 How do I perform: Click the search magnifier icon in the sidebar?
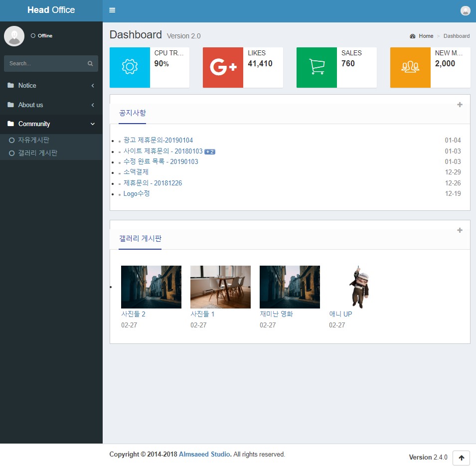90,64
